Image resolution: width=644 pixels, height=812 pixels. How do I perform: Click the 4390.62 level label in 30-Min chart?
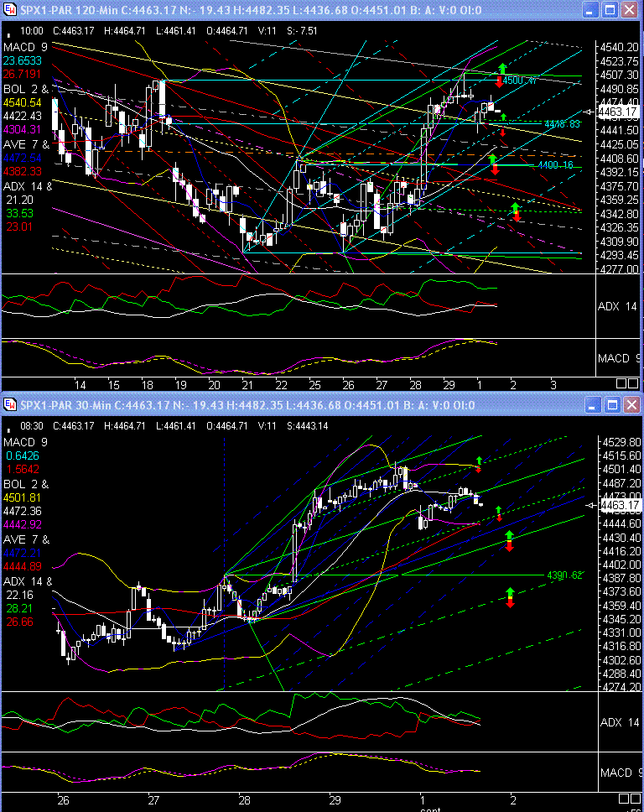[563, 575]
